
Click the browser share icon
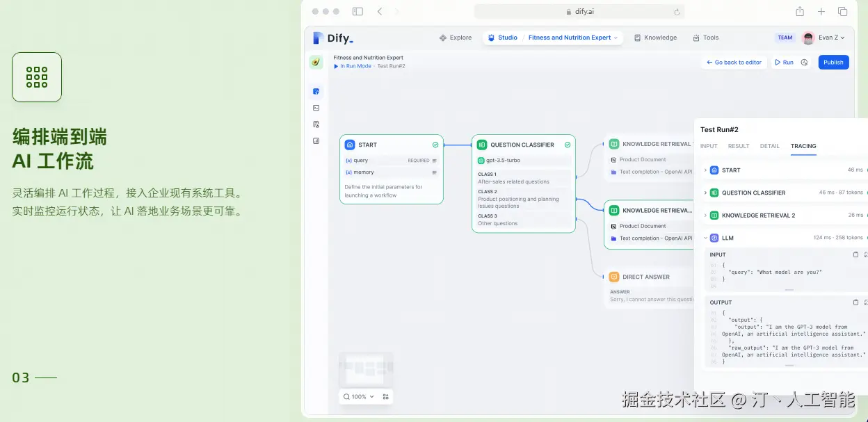[800, 11]
